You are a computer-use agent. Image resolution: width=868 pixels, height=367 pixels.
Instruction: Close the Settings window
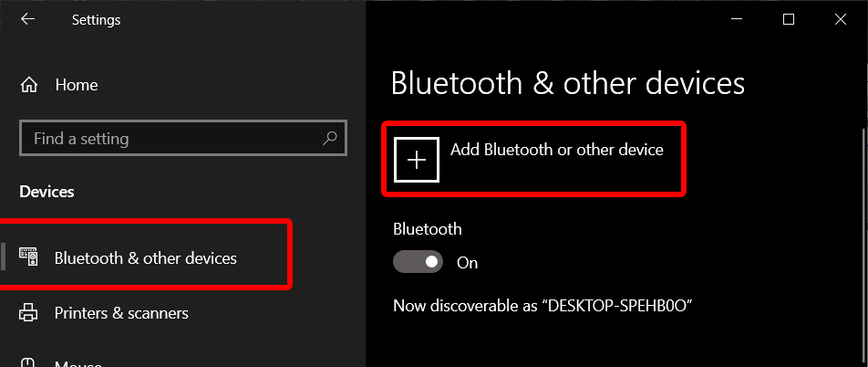coord(841,19)
